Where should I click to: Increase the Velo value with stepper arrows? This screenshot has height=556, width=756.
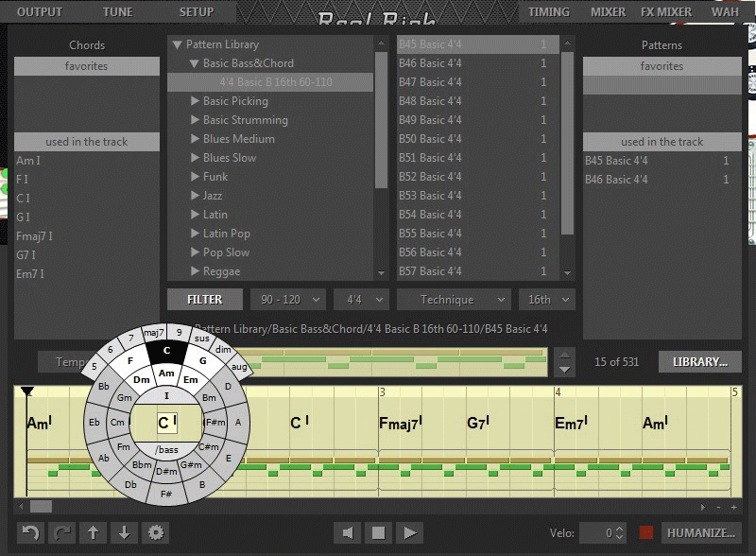coord(620,529)
